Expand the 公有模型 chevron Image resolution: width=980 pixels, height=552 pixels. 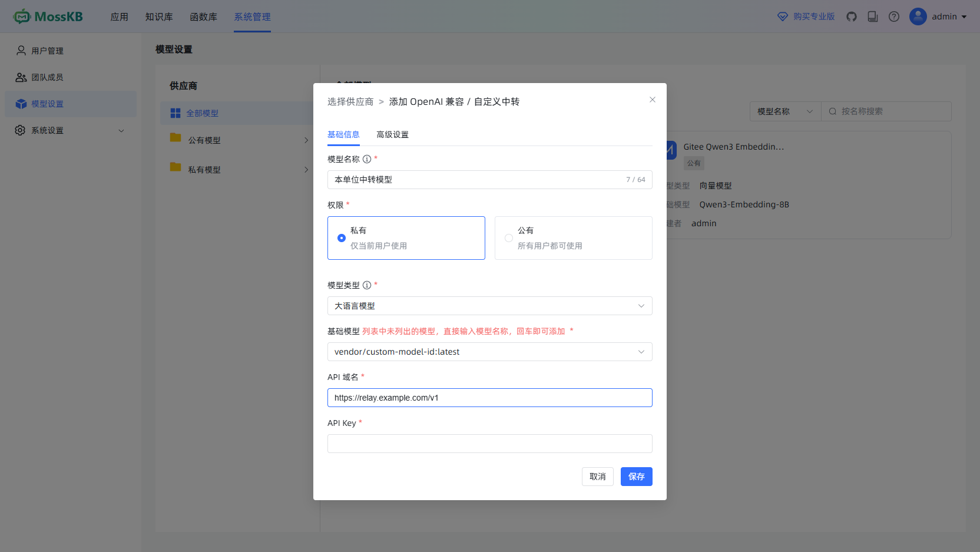pyautogui.click(x=306, y=140)
